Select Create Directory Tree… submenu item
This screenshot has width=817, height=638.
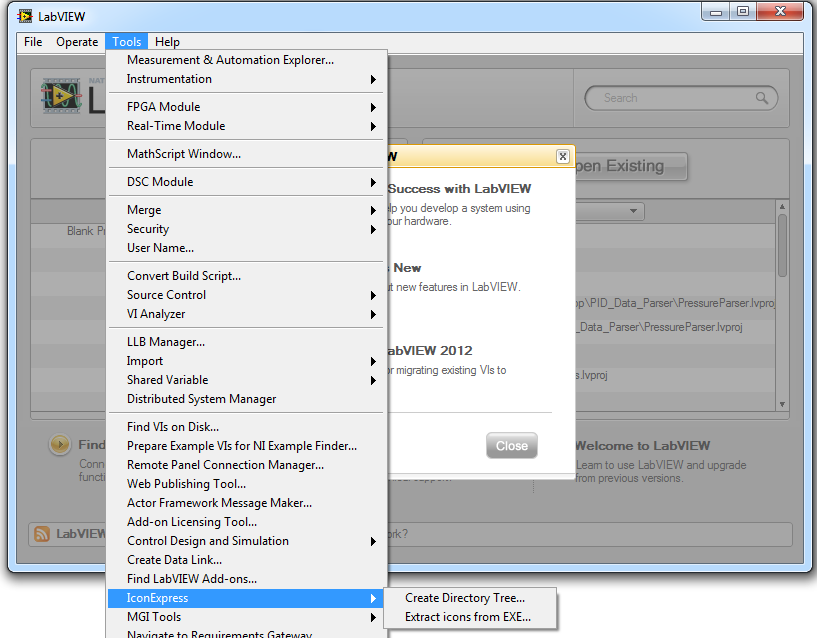pyautogui.click(x=470, y=598)
